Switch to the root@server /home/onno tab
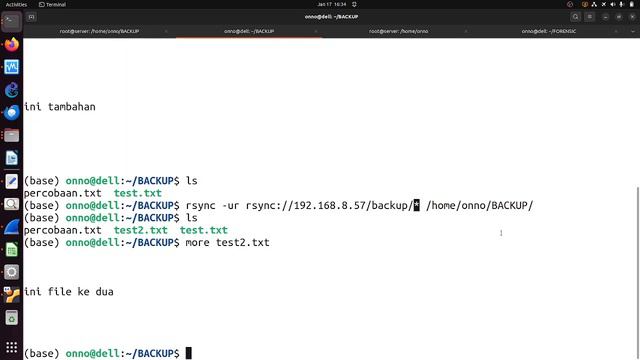Screen dimensions: 640x360 click(398, 31)
